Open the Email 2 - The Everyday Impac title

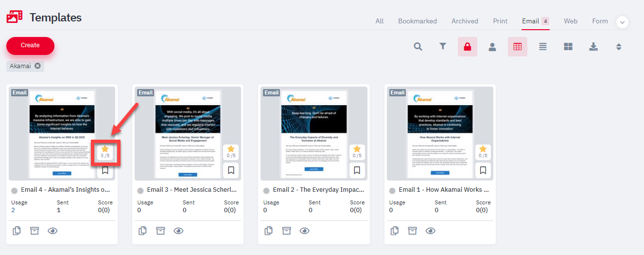pos(318,190)
